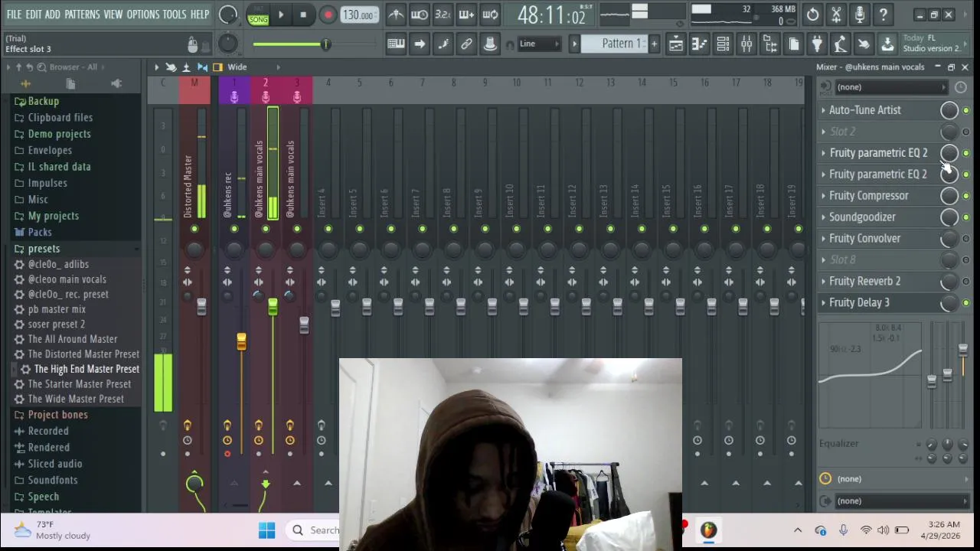Click the stamp tool icon

(490, 44)
